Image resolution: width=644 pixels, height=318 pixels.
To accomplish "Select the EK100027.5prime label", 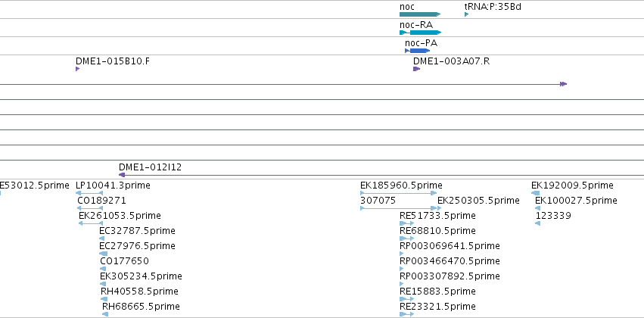I will (576, 201).
